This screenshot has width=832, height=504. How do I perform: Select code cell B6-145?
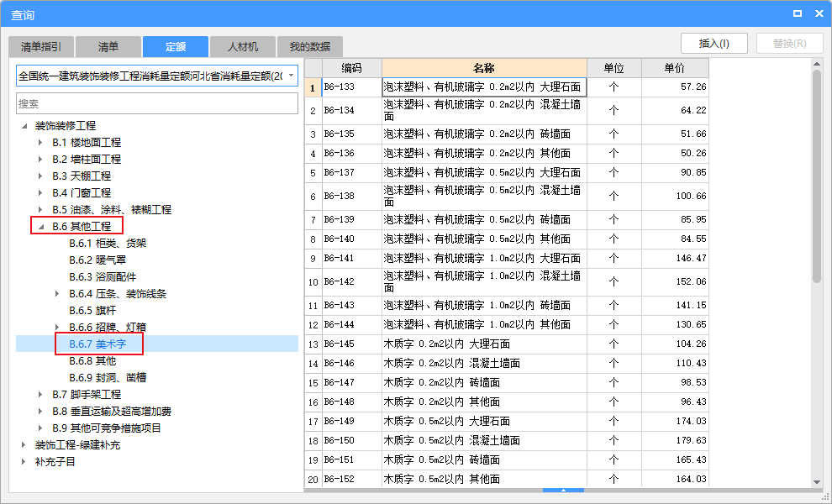pos(352,344)
